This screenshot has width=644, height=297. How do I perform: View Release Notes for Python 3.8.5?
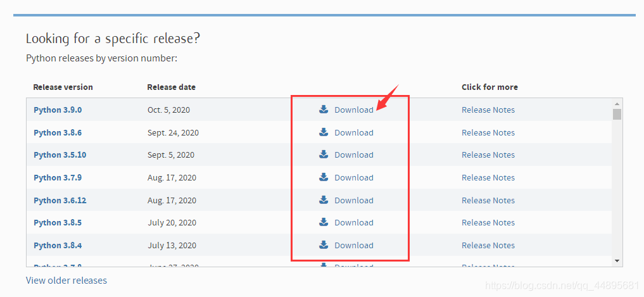488,222
